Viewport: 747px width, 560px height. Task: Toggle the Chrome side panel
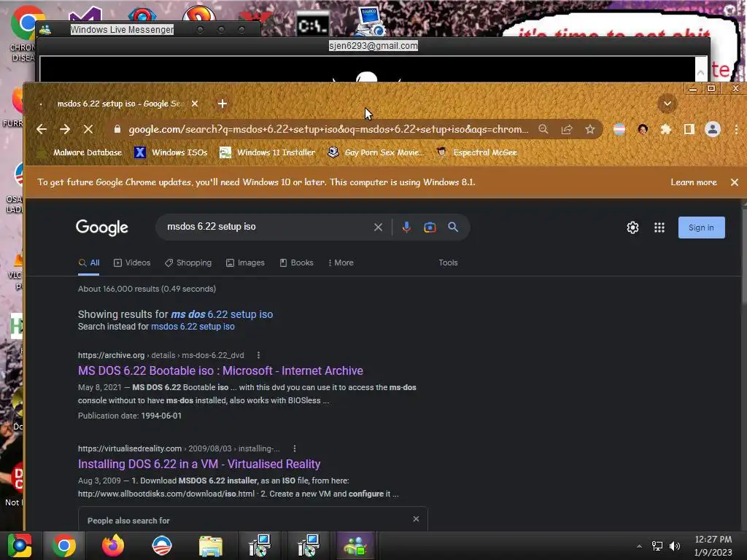click(689, 129)
